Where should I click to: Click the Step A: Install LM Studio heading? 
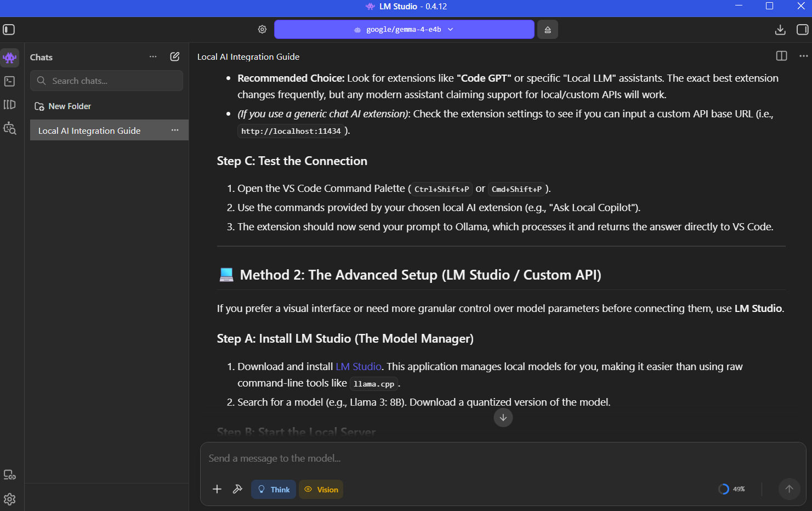click(345, 339)
